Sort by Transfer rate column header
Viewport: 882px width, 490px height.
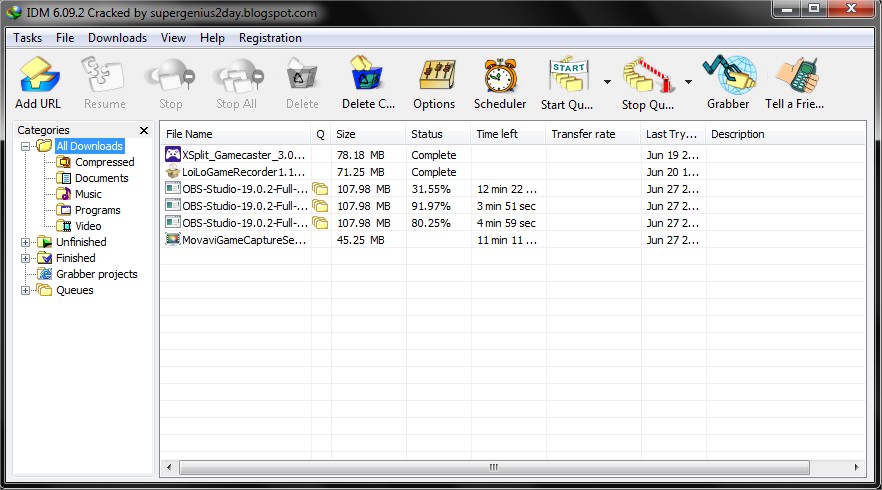pyautogui.click(x=593, y=134)
